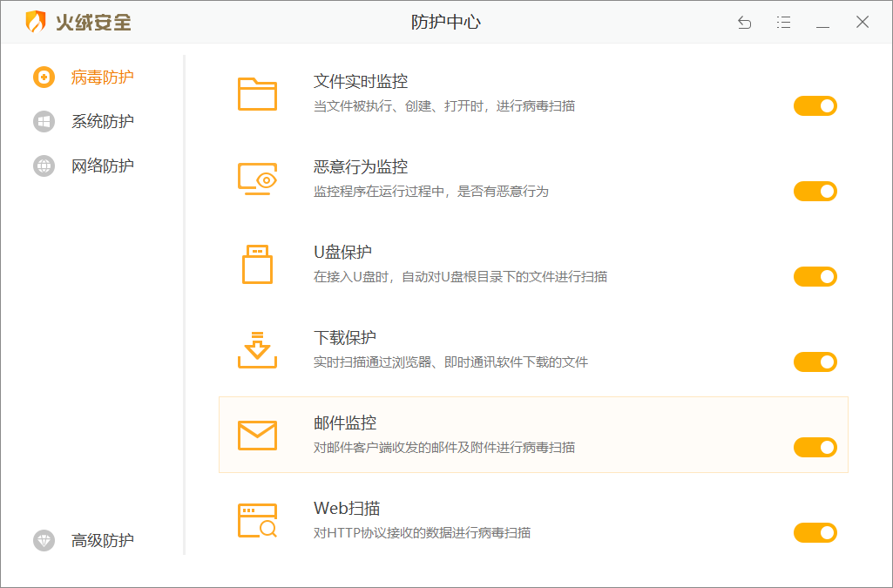Image resolution: width=893 pixels, height=588 pixels.
Task: Open the menu list icon at top right
Action: [x=783, y=22]
